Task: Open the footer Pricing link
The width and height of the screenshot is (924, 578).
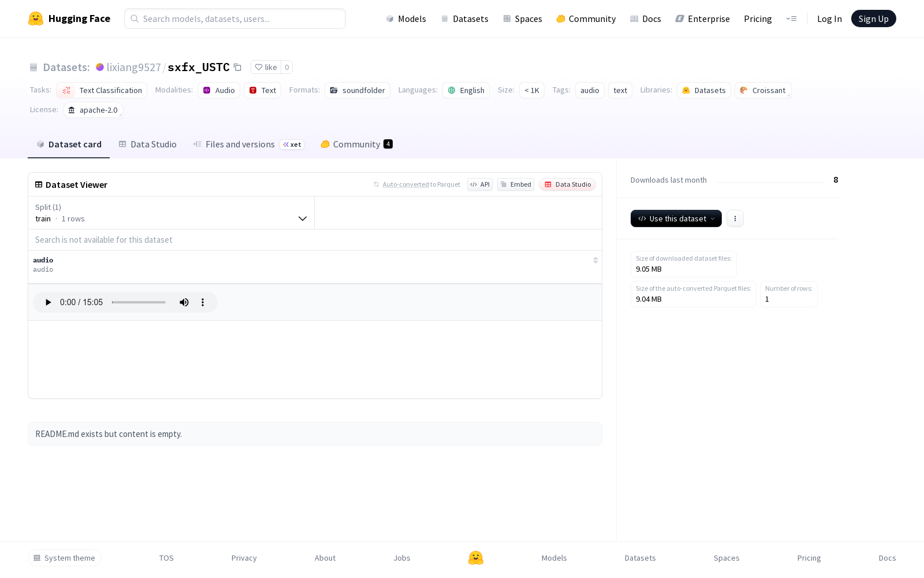Action: click(x=809, y=558)
